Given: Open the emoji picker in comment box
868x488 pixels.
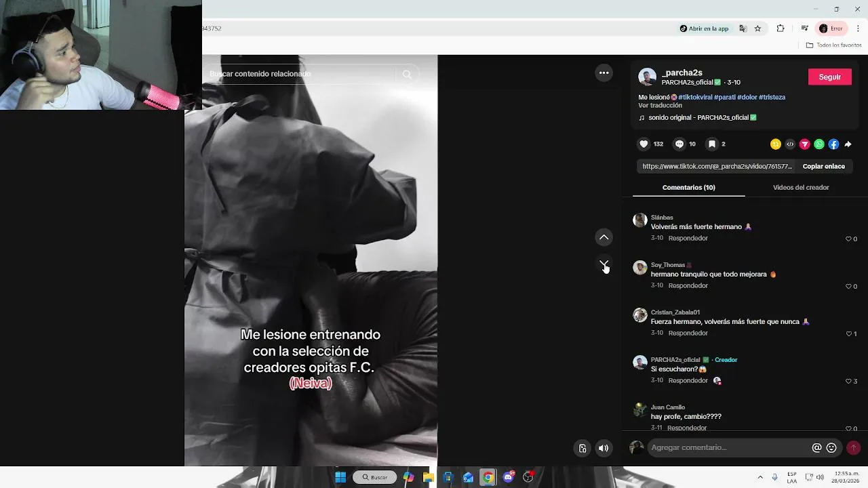Looking at the screenshot, I should (x=831, y=448).
